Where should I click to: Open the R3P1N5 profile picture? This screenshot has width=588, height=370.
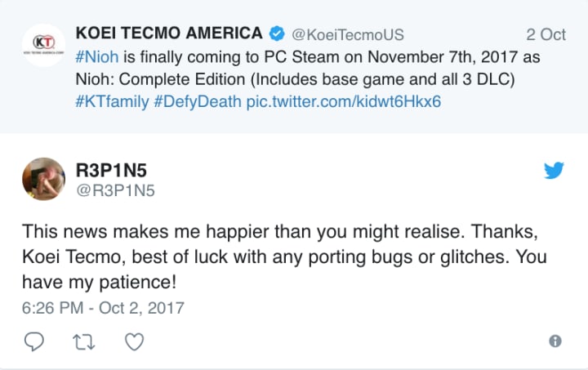(43, 179)
